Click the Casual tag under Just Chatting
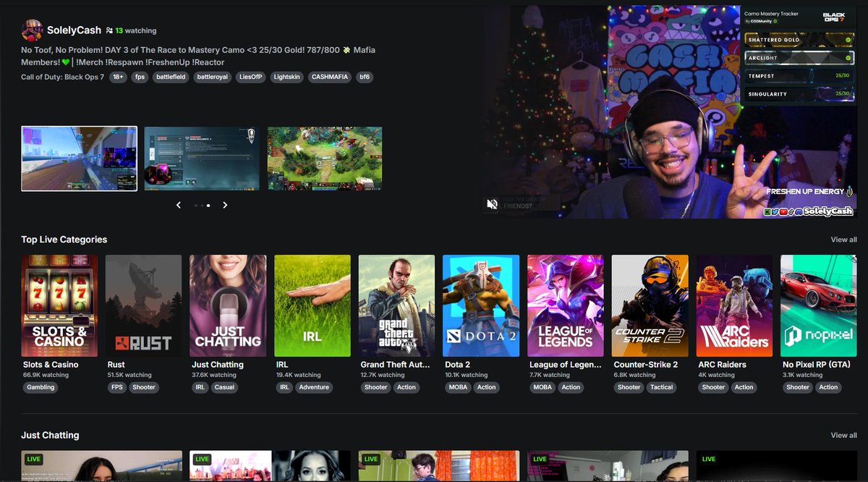Image resolution: width=868 pixels, height=482 pixels. (224, 387)
